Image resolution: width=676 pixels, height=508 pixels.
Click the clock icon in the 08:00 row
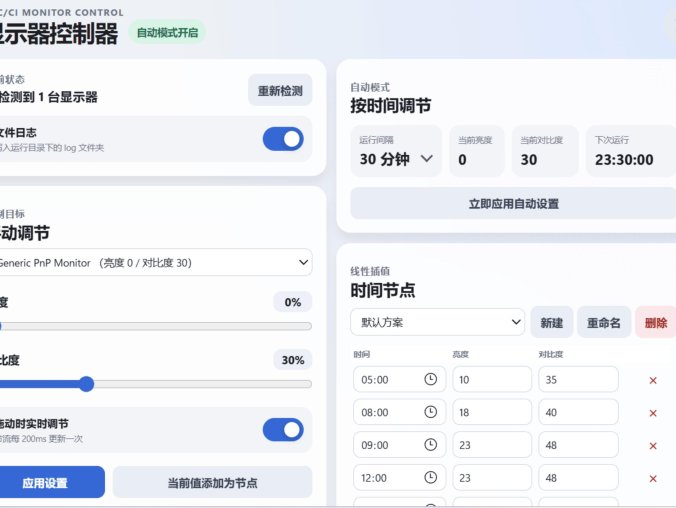(x=430, y=412)
